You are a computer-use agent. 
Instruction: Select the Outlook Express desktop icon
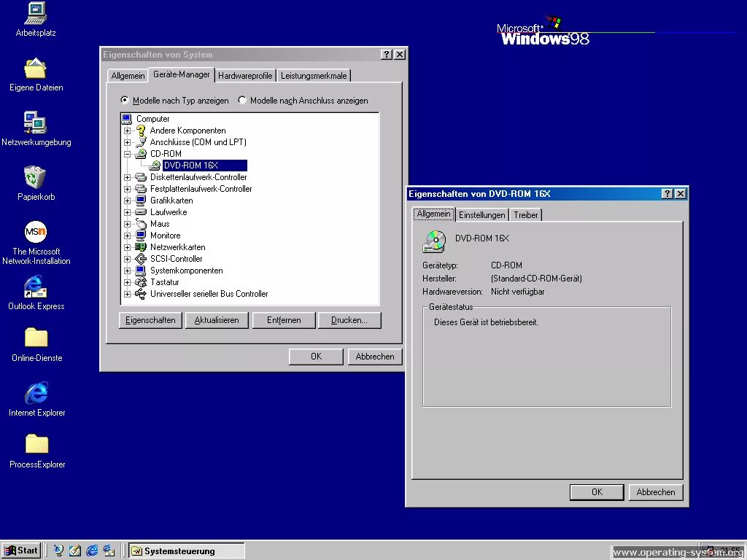pos(36,287)
